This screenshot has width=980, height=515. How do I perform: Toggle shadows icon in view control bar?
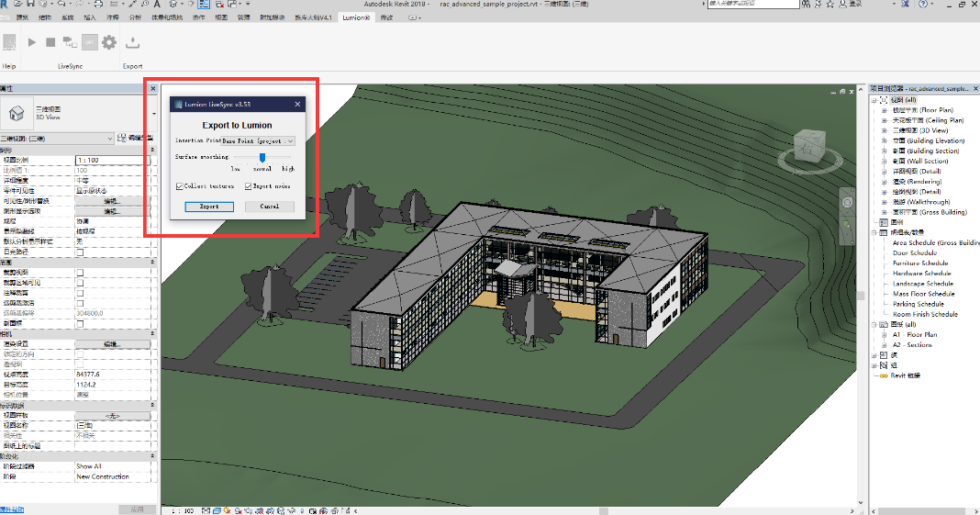[x=239, y=510]
